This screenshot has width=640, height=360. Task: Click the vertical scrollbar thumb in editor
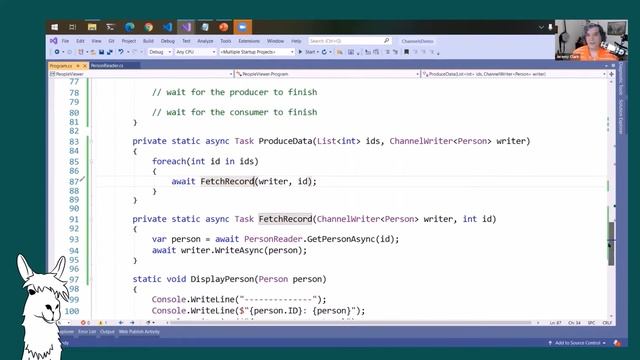pos(611,243)
